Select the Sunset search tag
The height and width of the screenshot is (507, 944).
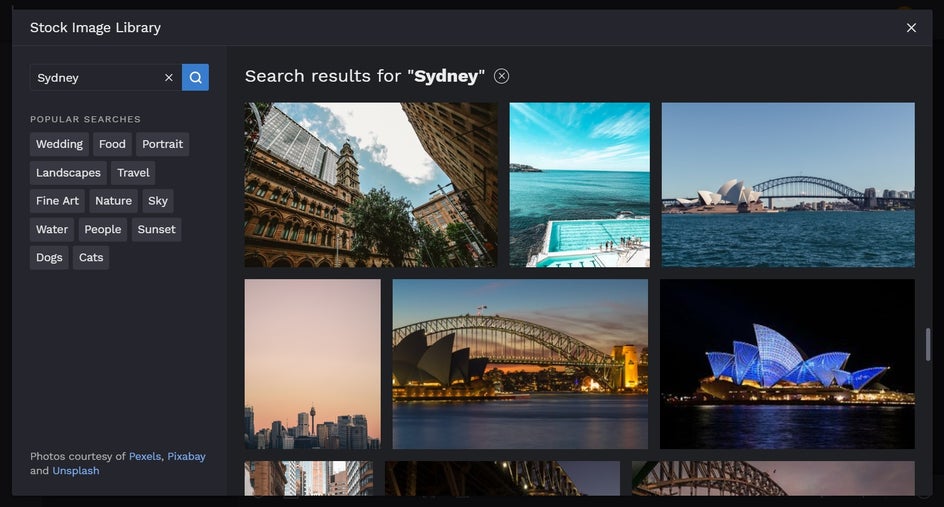click(157, 229)
